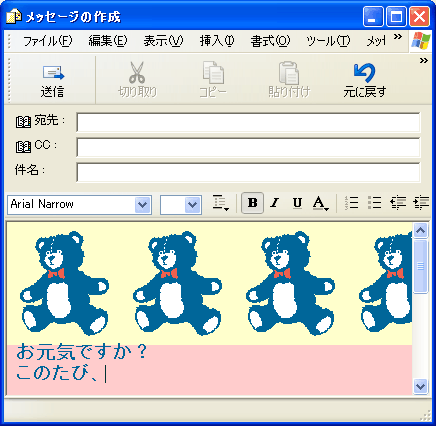436x426 pixels.
Task: Click the message body scroll-up arrow
Action: (420, 230)
